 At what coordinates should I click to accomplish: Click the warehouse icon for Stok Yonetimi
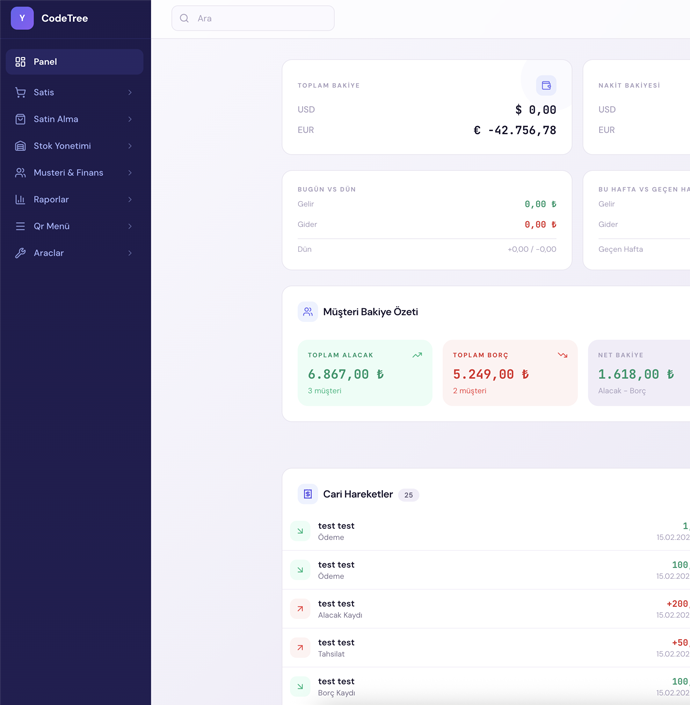(x=20, y=146)
